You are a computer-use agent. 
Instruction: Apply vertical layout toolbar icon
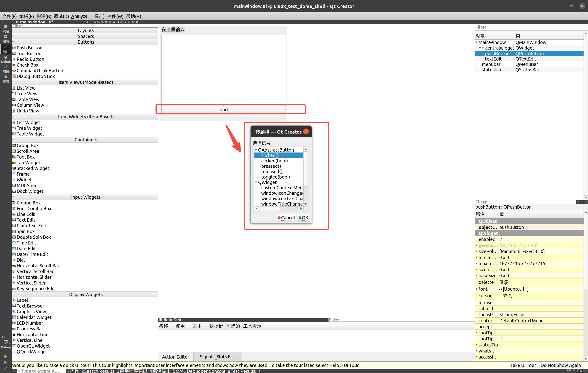click(x=114, y=22)
